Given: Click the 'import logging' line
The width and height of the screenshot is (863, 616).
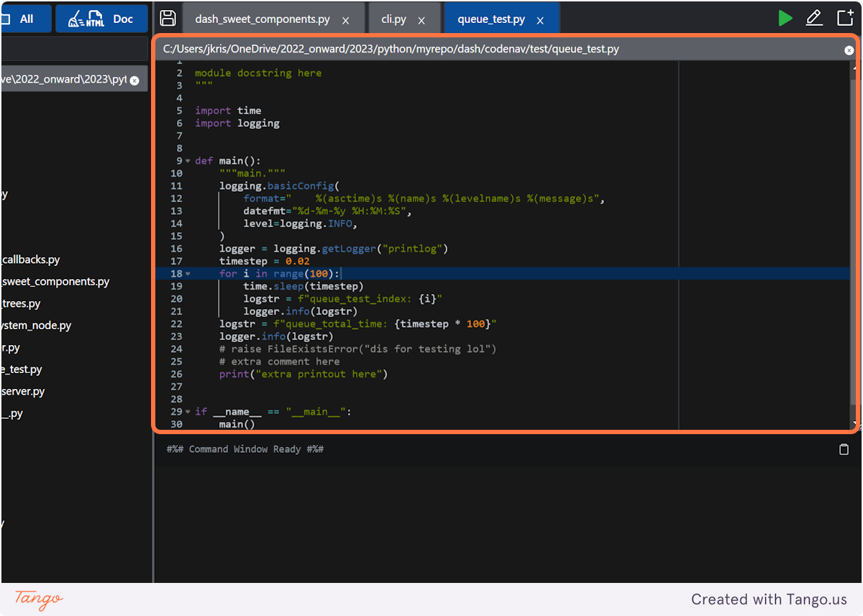Looking at the screenshot, I should [x=237, y=123].
